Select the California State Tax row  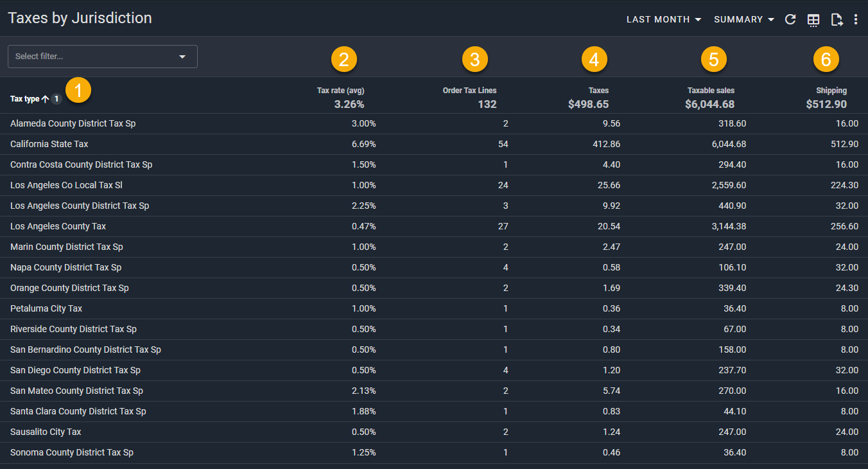point(49,144)
